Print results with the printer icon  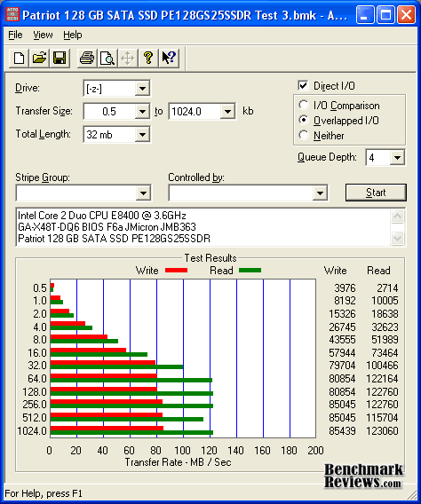(x=87, y=59)
